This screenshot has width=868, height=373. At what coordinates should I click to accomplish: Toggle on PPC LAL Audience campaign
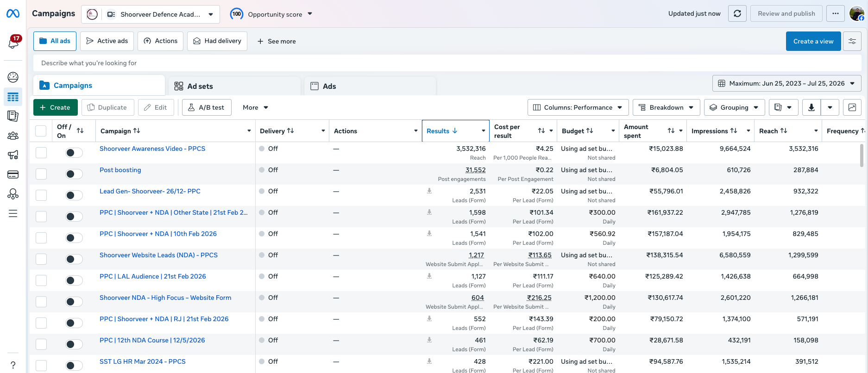pyautogui.click(x=74, y=280)
